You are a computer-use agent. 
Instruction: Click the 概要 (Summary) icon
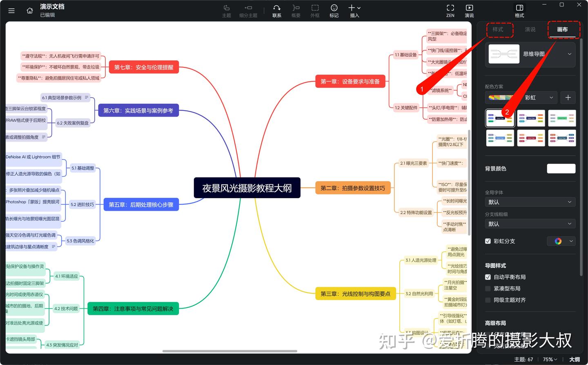(x=296, y=10)
